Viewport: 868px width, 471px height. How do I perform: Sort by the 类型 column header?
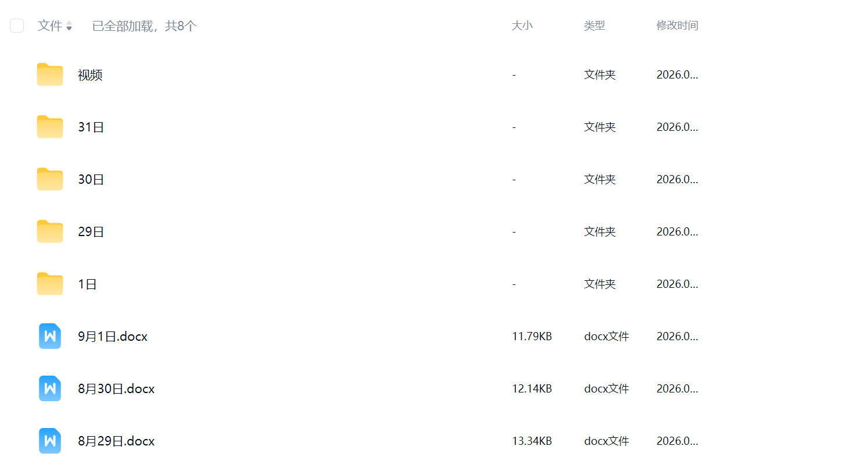[x=594, y=26]
